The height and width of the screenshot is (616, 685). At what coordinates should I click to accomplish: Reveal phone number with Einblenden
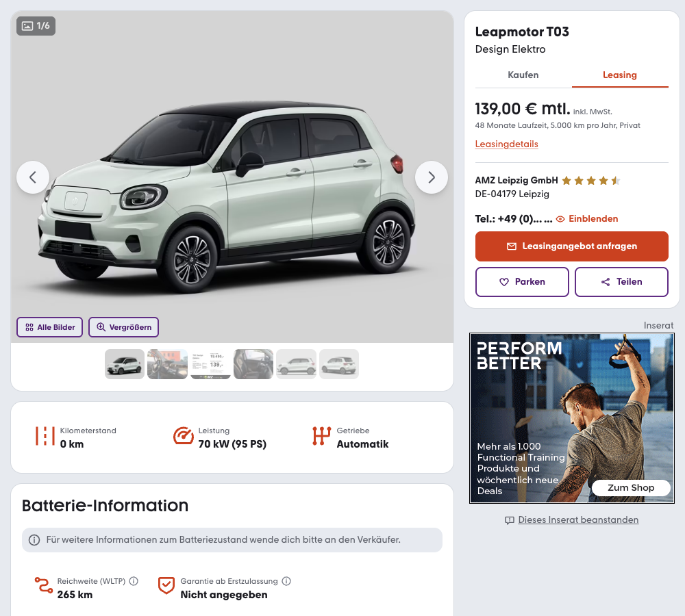(587, 219)
